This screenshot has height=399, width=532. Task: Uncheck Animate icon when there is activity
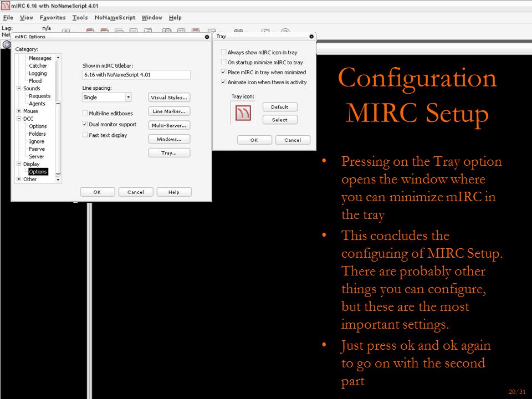(x=223, y=82)
